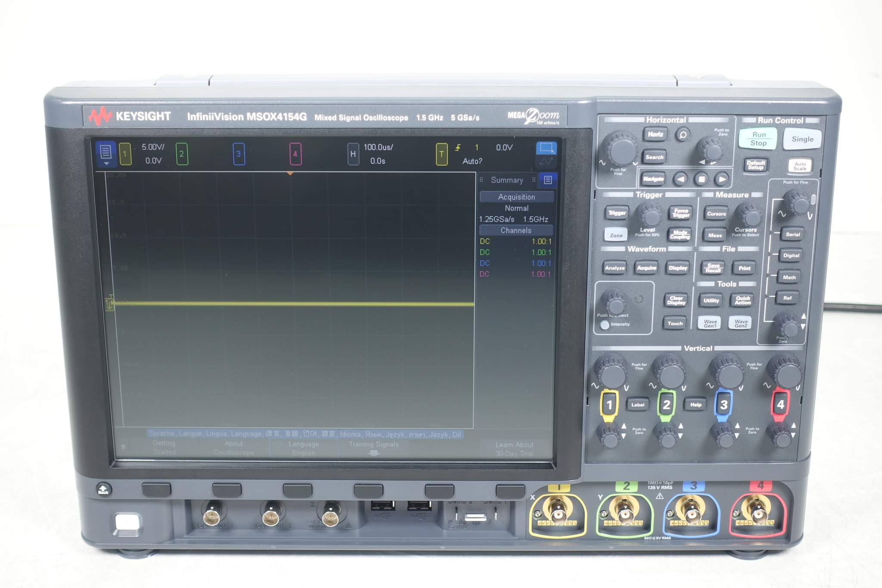The height and width of the screenshot is (588, 882).
Task: Stop navigation with the square button
Action: [x=702, y=179]
